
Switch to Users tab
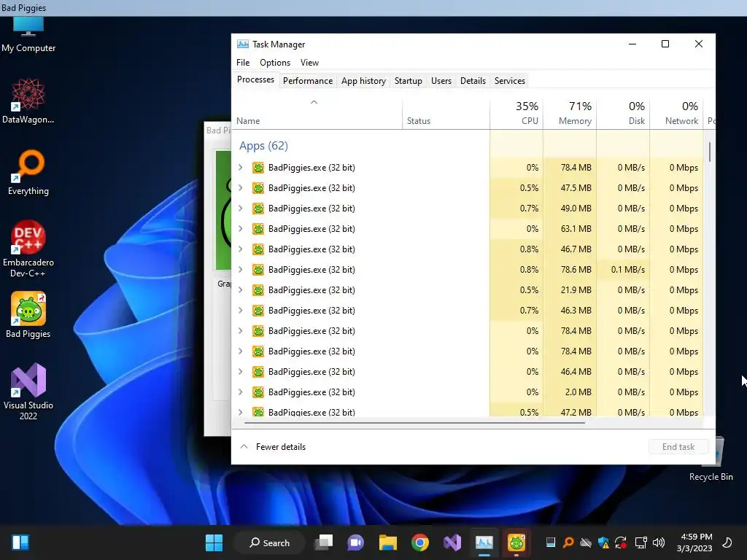click(441, 81)
